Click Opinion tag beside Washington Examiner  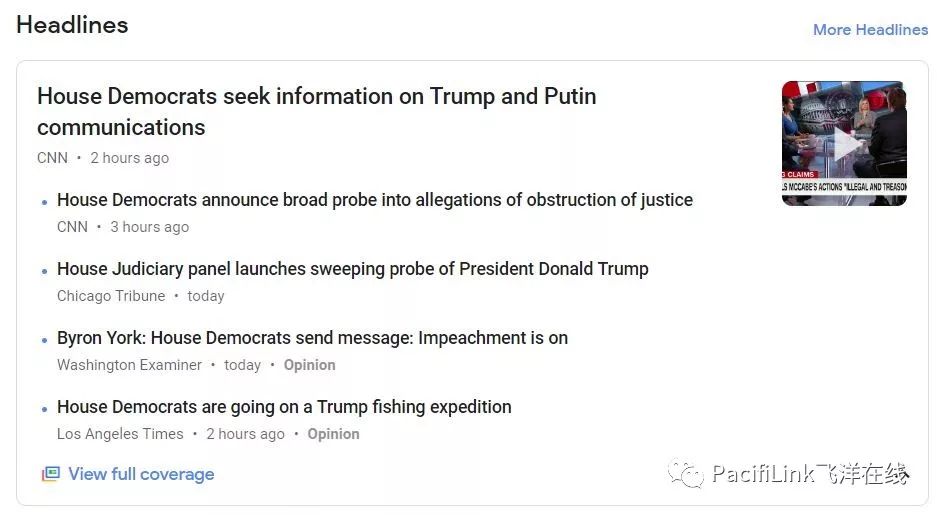click(x=310, y=365)
